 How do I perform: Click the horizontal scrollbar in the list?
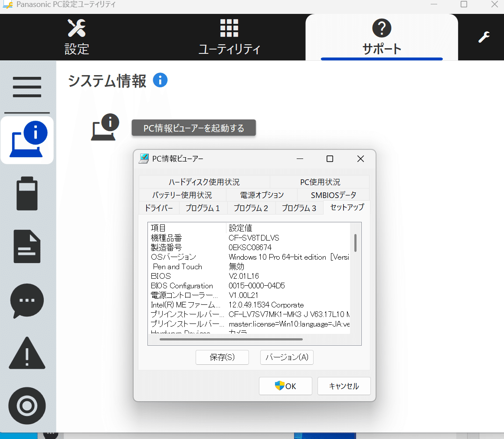[x=231, y=339]
